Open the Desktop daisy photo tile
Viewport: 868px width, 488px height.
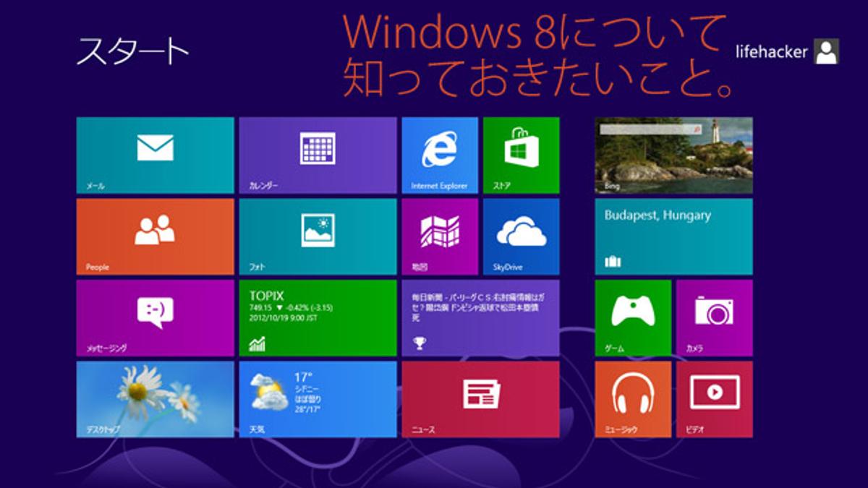155,399
